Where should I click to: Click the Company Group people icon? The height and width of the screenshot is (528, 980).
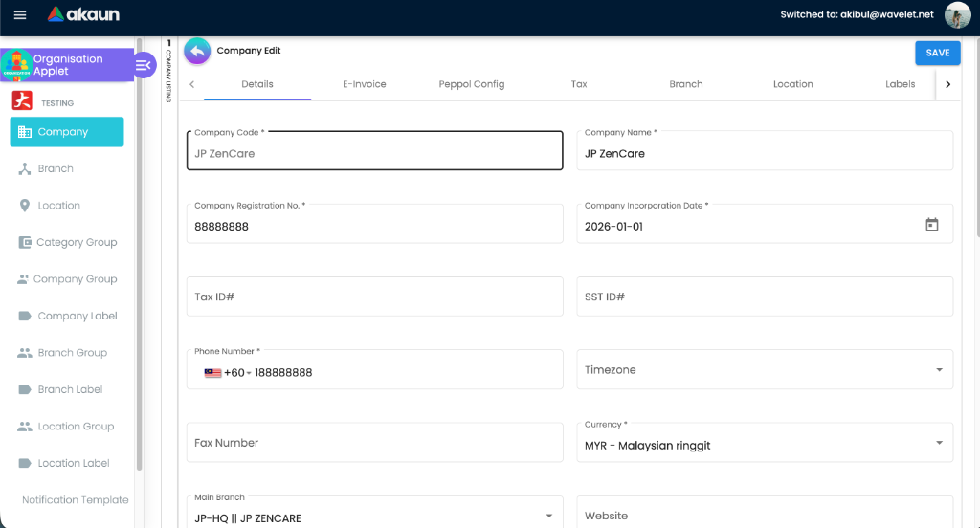point(23,279)
